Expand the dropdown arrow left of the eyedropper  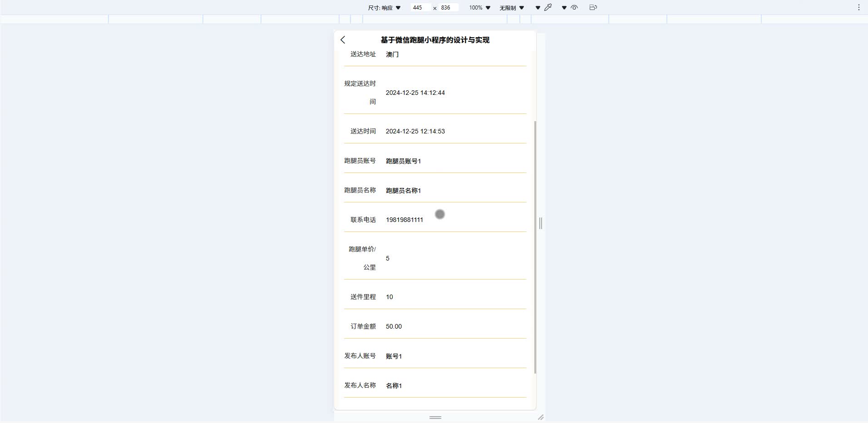click(538, 7)
